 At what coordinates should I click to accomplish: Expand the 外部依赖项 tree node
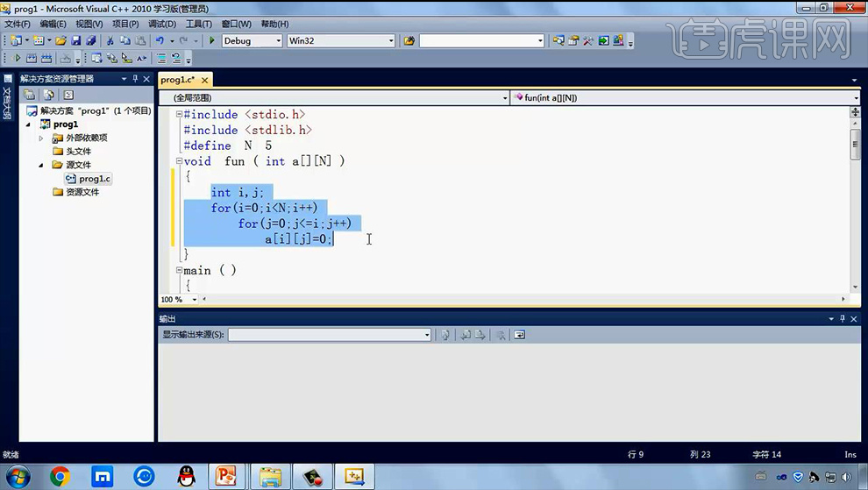41,138
